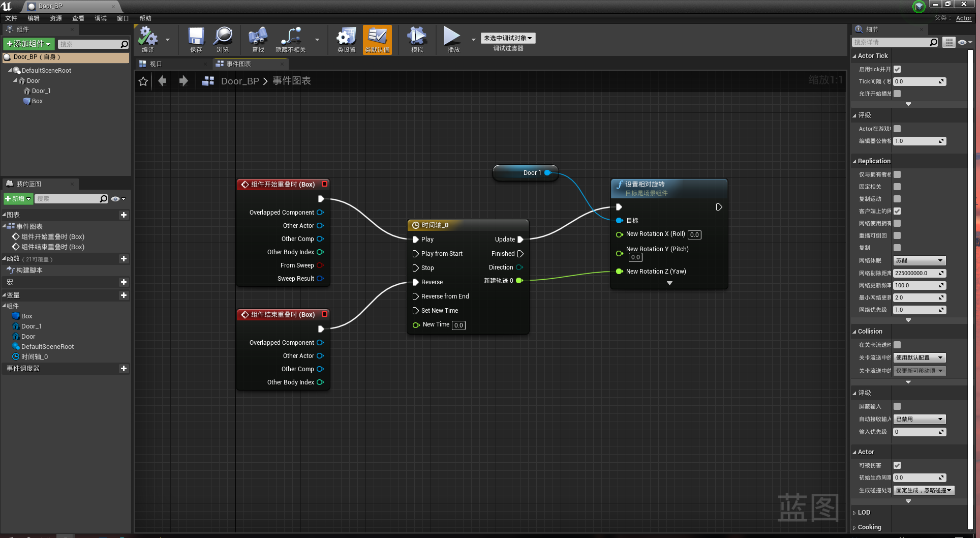Screen dimensions: 980x538
Task: Click the favorites star icon in graph header
Action: point(143,81)
